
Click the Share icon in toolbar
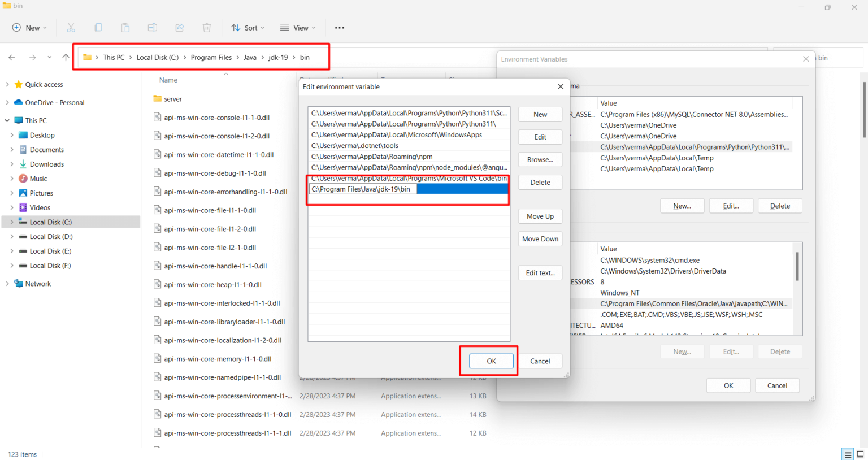click(180, 28)
